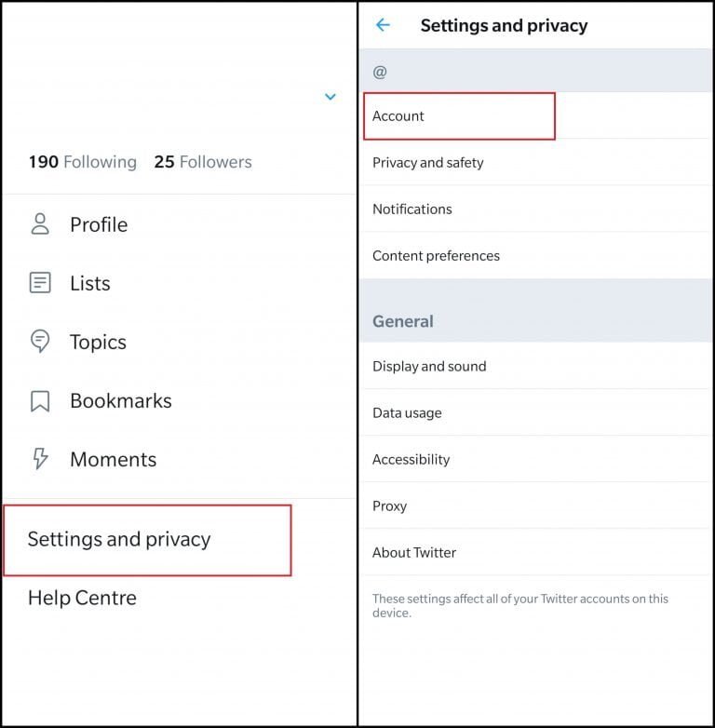The height and width of the screenshot is (728, 715).
Task: Open Display and sound settings
Action: [429, 367]
